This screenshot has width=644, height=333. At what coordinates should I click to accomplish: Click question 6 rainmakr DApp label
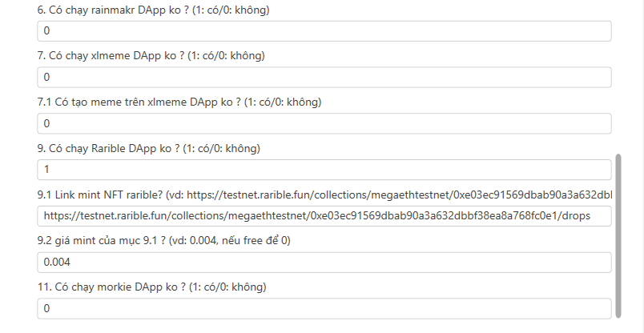tap(153, 10)
